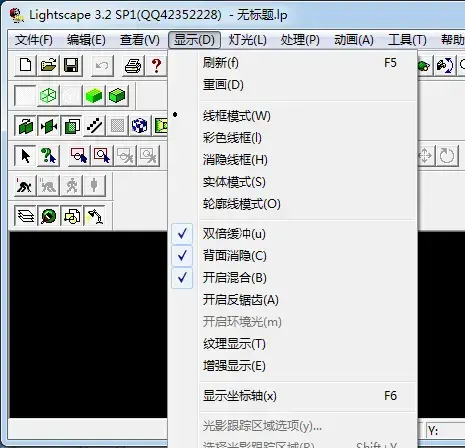Click the circular arrow rotate icon at right
This screenshot has height=448, width=465.
point(446,156)
